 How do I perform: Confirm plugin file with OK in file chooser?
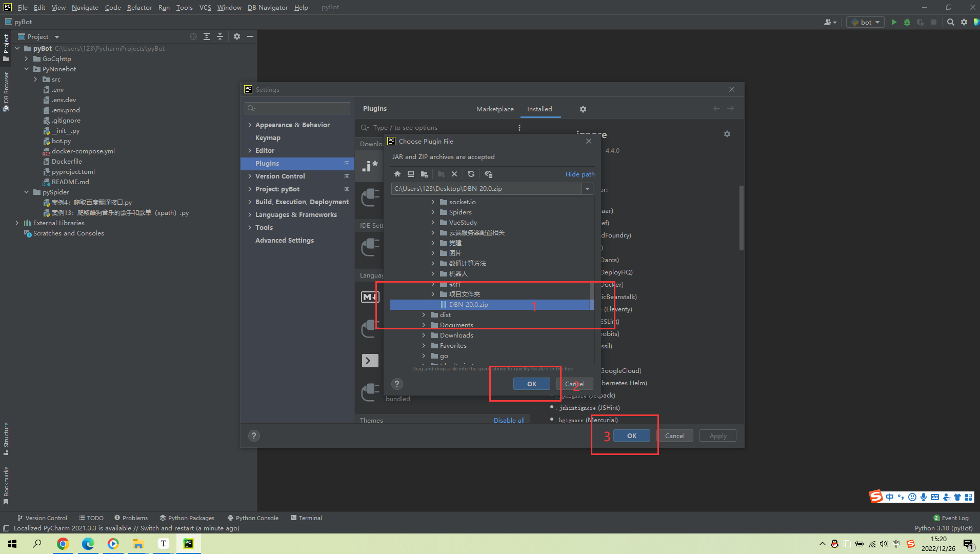[532, 384]
